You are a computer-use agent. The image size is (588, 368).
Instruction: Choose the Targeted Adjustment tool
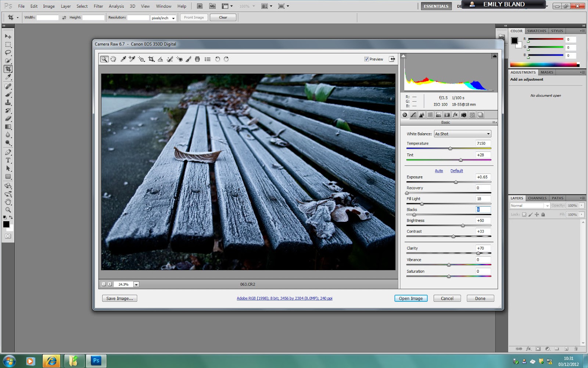pos(141,59)
